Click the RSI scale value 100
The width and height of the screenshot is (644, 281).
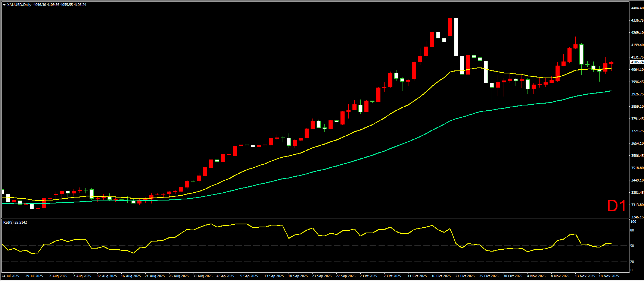[633, 222]
